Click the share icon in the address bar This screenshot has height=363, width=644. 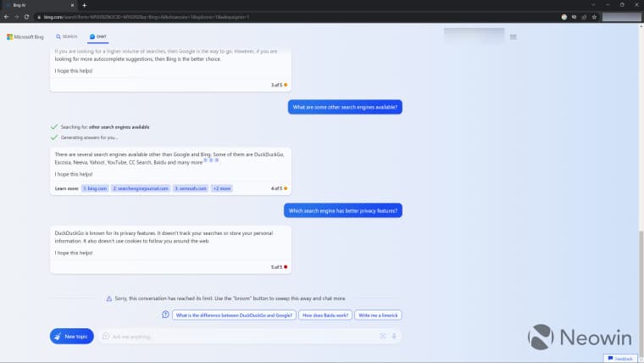(584, 17)
